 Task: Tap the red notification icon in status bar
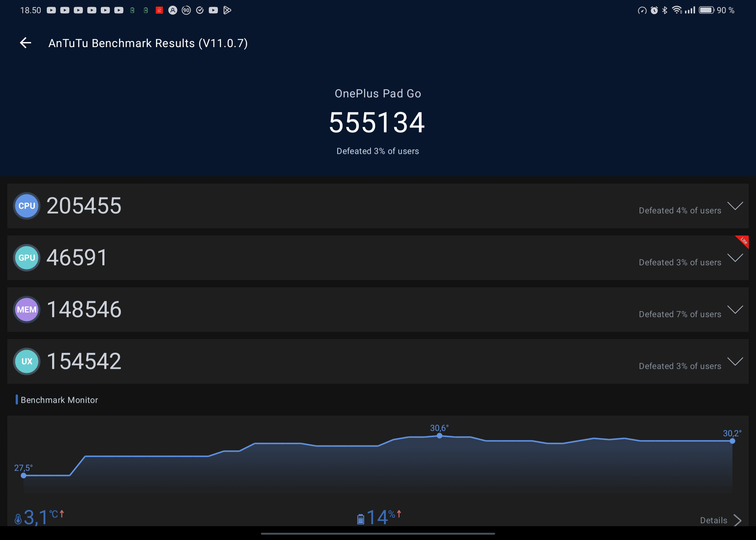pos(159,10)
